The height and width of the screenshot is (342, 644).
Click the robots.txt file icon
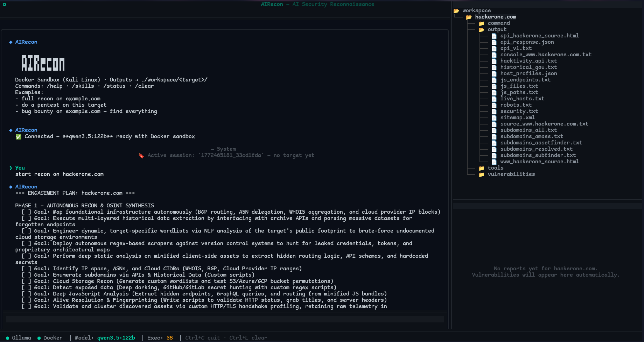(494, 105)
